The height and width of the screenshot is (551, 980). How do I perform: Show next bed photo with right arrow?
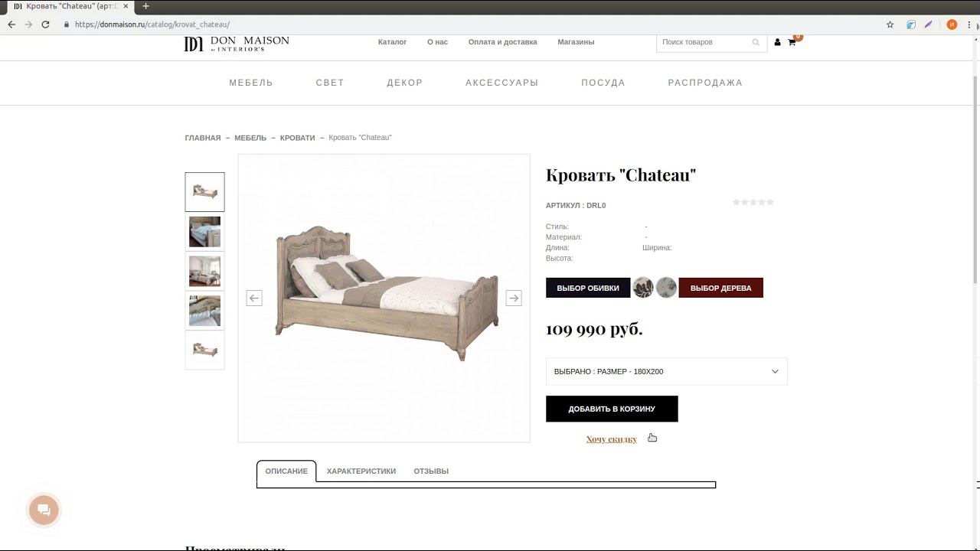coord(514,298)
